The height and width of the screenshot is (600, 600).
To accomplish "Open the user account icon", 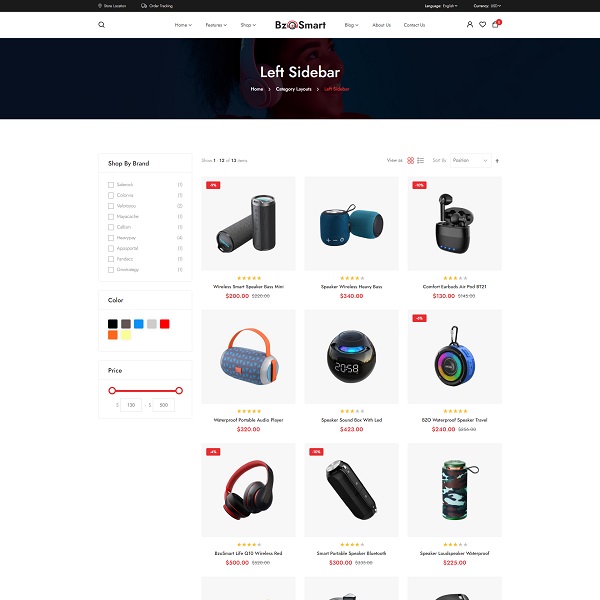I will coord(470,24).
